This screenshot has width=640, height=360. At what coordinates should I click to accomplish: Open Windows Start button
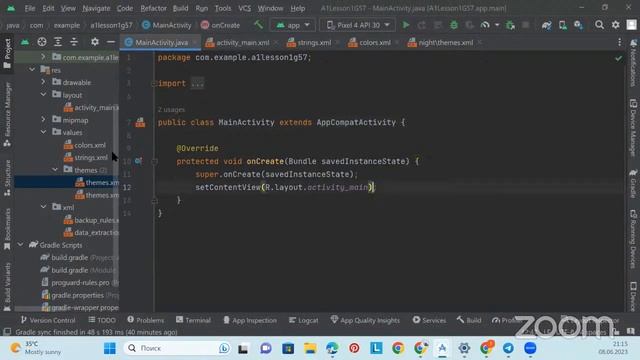tap(109, 348)
